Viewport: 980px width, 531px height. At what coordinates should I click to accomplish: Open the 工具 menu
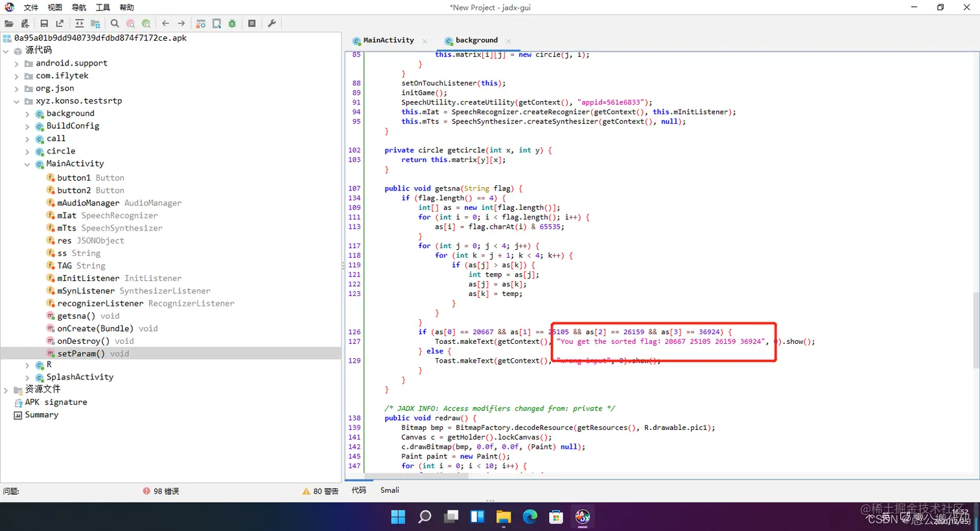[x=103, y=8]
